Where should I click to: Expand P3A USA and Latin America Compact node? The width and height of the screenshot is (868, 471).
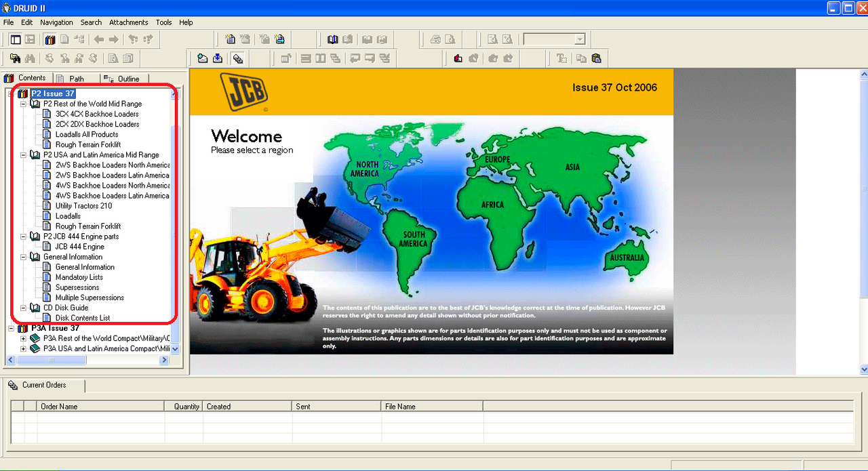pos(24,348)
